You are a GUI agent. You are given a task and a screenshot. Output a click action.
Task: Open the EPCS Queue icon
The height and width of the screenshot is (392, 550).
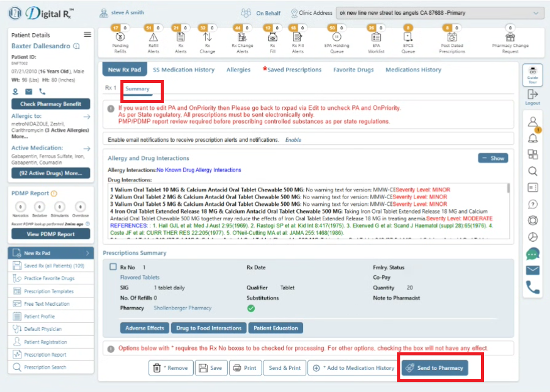[x=408, y=37]
